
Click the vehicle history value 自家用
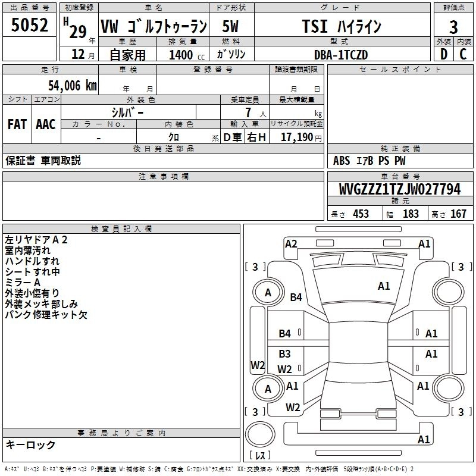point(127,55)
